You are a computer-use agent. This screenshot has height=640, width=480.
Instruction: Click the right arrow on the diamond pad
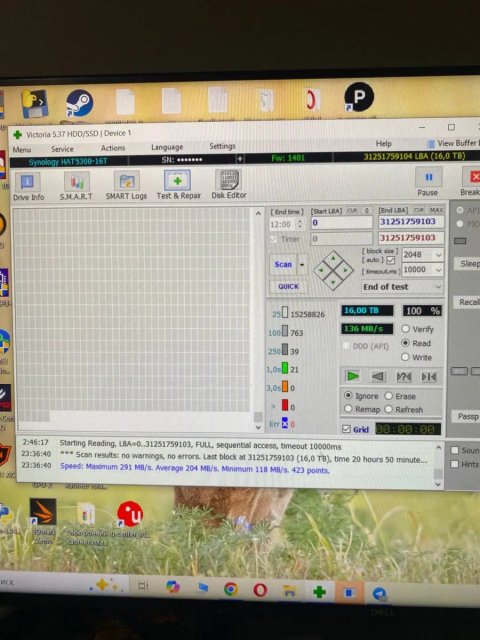[346, 270]
